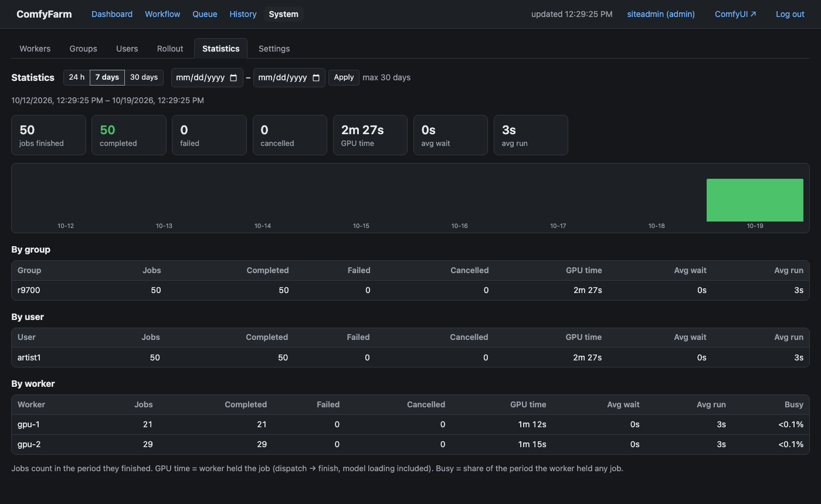The width and height of the screenshot is (821, 504).
Task: Open ComfyUI external link
Action: click(x=735, y=14)
